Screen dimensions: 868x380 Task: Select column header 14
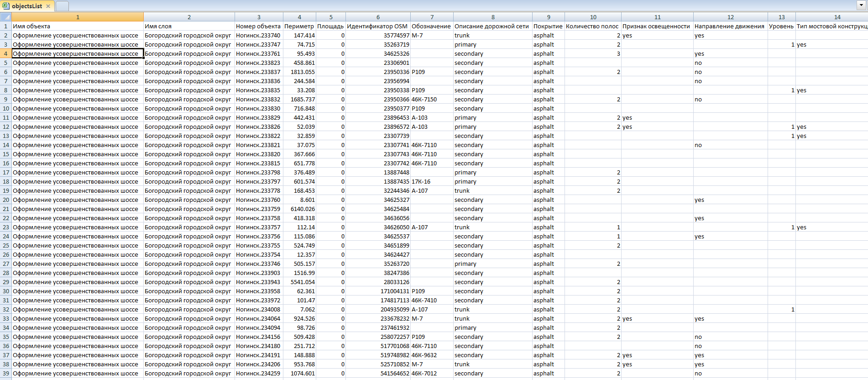832,17
